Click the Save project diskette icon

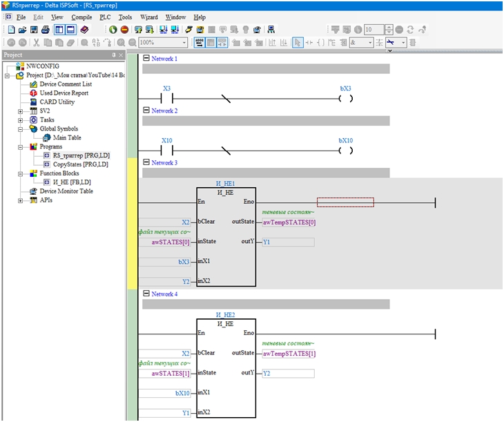click(34, 30)
